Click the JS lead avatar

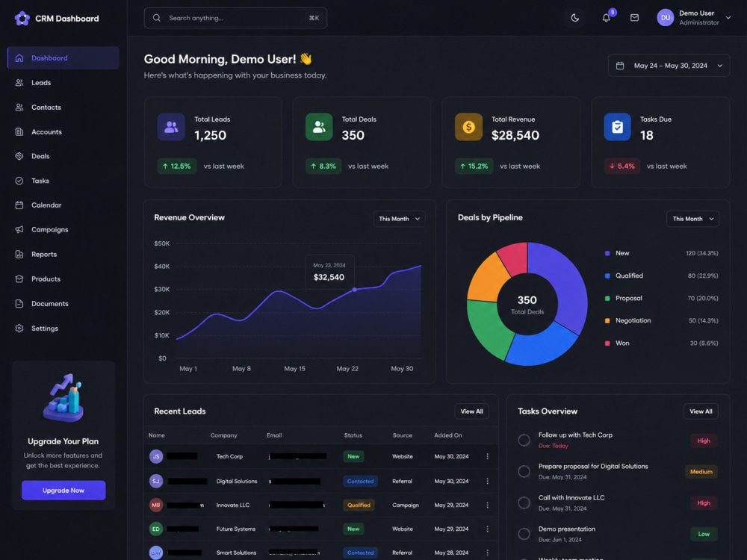(x=156, y=456)
